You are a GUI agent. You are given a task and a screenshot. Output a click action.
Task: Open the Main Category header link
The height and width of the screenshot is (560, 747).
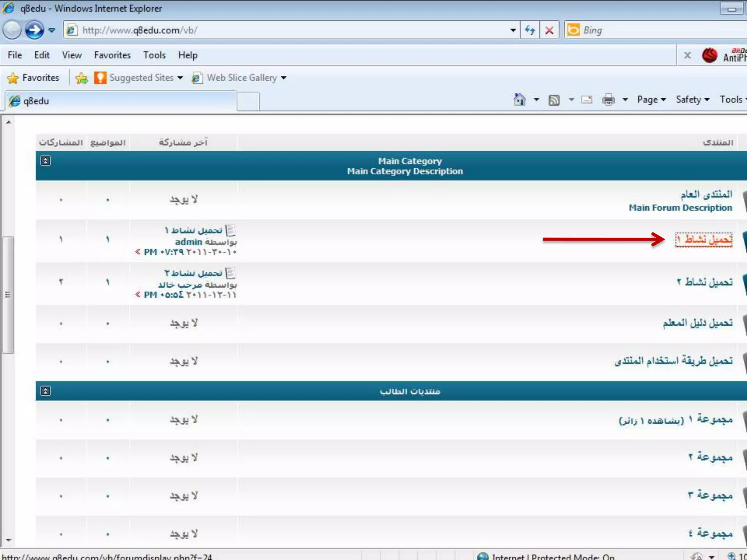coord(410,161)
